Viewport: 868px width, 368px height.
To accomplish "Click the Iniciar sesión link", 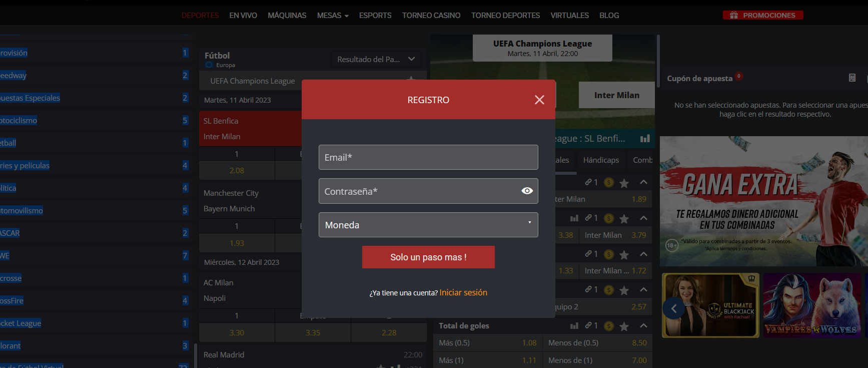I will click(x=463, y=292).
